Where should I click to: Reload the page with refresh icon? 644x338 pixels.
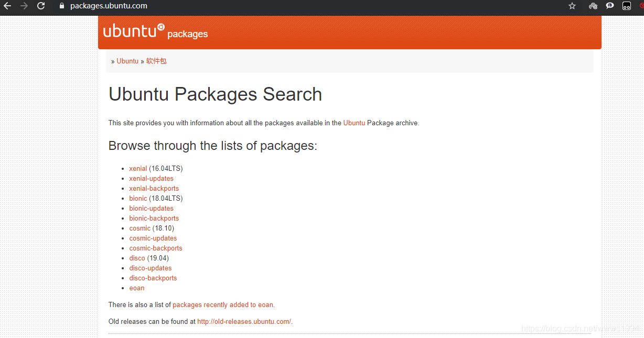(x=41, y=6)
